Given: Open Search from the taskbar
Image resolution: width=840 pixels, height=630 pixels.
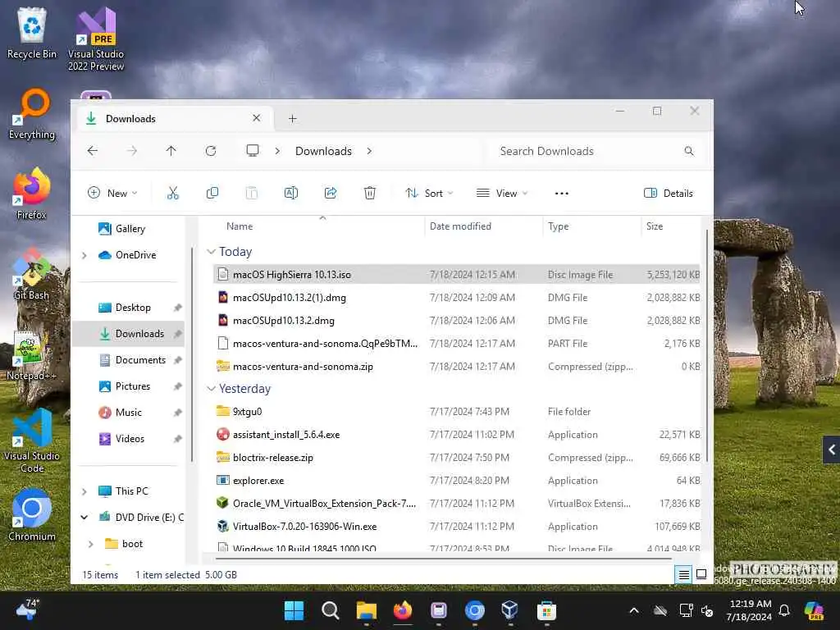Looking at the screenshot, I should point(330,610).
